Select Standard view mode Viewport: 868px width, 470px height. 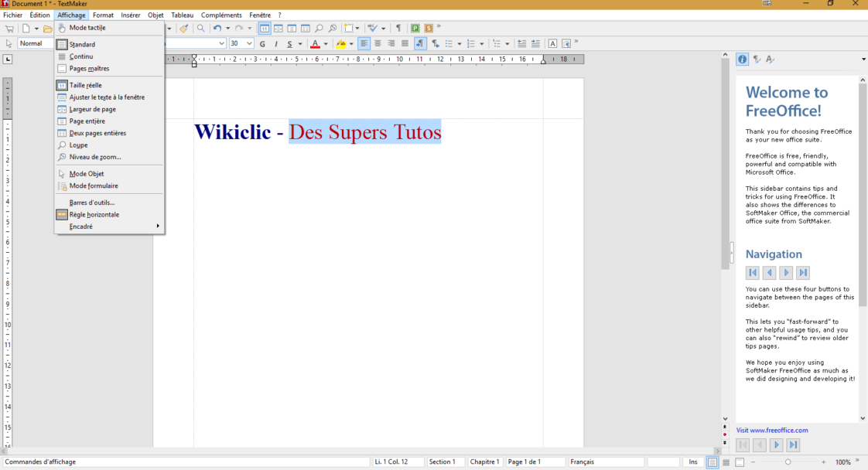click(109, 44)
